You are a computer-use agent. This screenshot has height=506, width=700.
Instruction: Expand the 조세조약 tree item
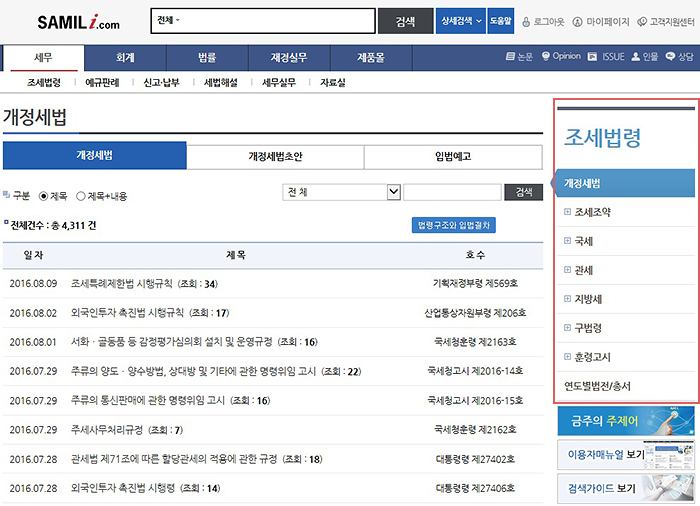[x=567, y=212]
